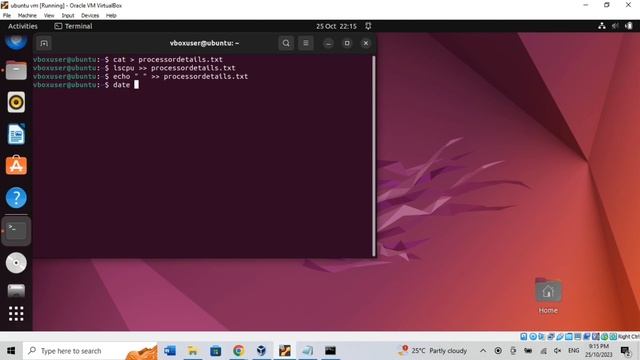The width and height of the screenshot is (640, 360).
Task: Open VirtualBox File menu
Action: 7,16
